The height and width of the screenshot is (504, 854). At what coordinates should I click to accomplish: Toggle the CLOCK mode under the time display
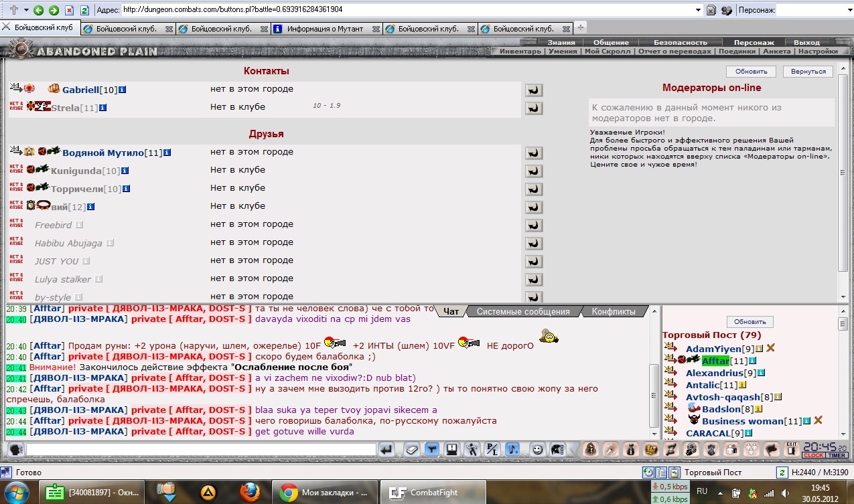click(x=814, y=456)
